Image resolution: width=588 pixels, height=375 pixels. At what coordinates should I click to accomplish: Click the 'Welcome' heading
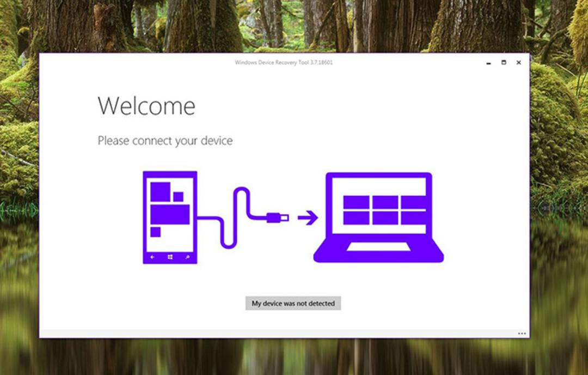point(146,106)
